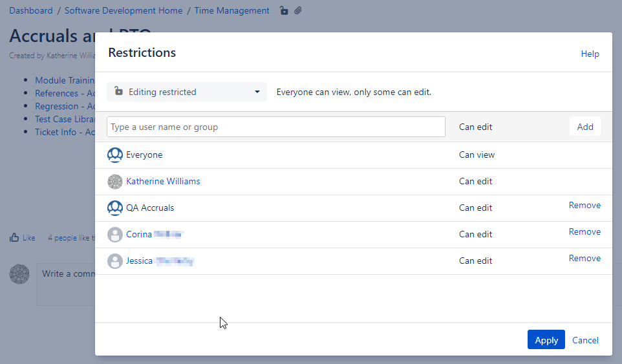Click 'Can edit' in Jessica's row
Image resolution: width=622 pixels, height=364 pixels.
(x=475, y=261)
